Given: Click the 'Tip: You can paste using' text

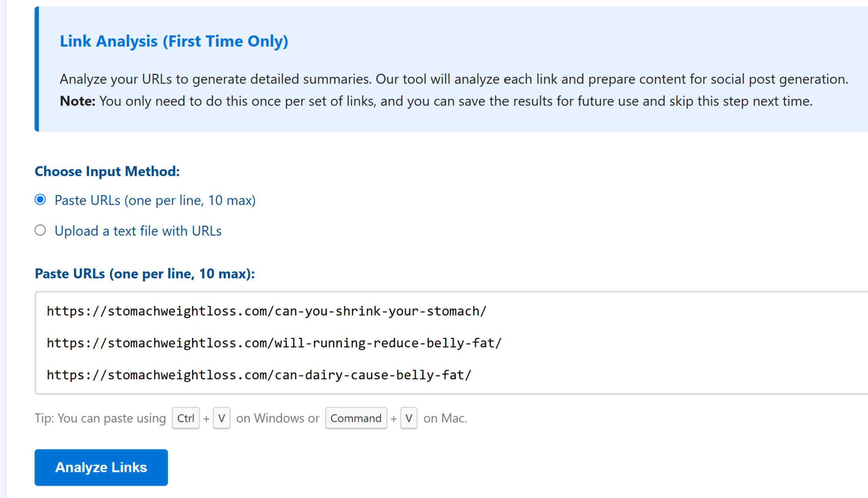Looking at the screenshot, I should coord(100,418).
